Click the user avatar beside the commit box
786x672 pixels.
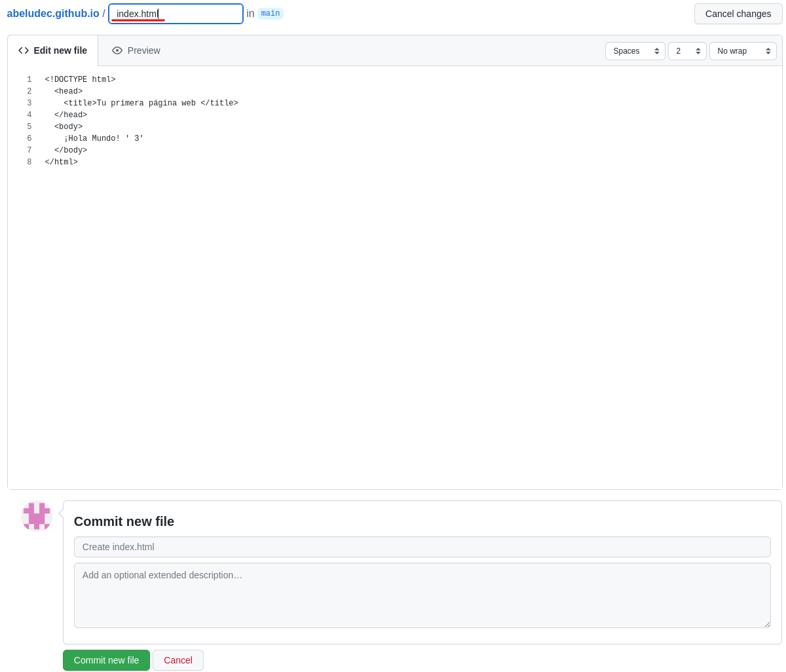[x=36, y=516]
